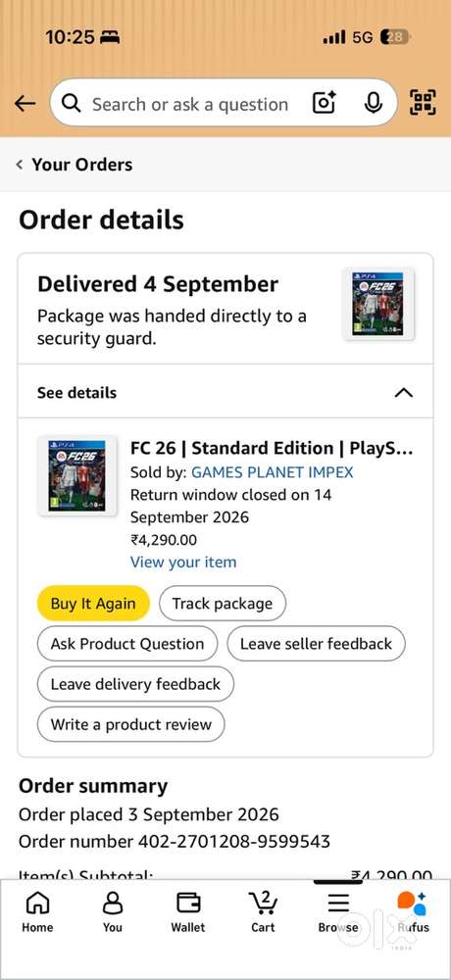451x980 pixels.
Task: Start voice search with microphone icon
Action: point(374,103)
